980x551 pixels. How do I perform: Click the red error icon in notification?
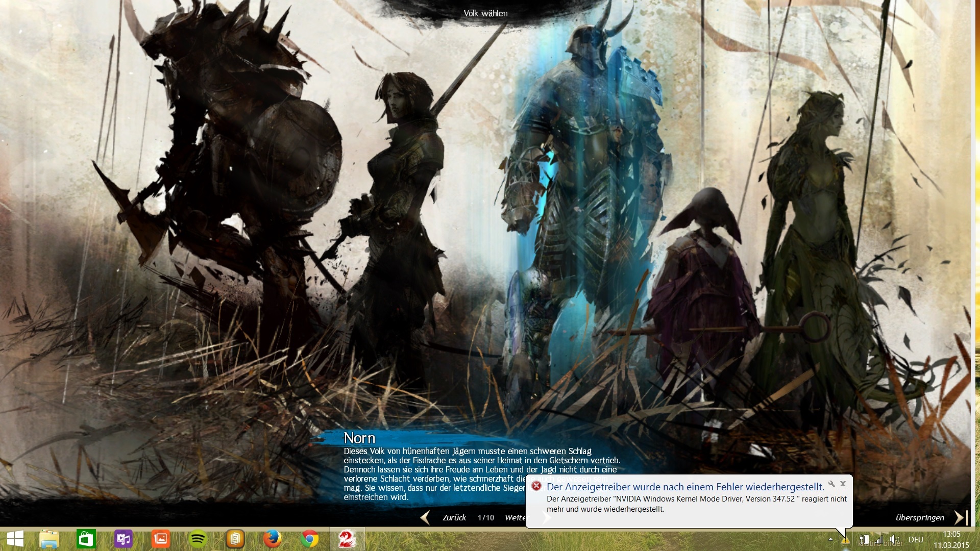click(x=536, y=486)
